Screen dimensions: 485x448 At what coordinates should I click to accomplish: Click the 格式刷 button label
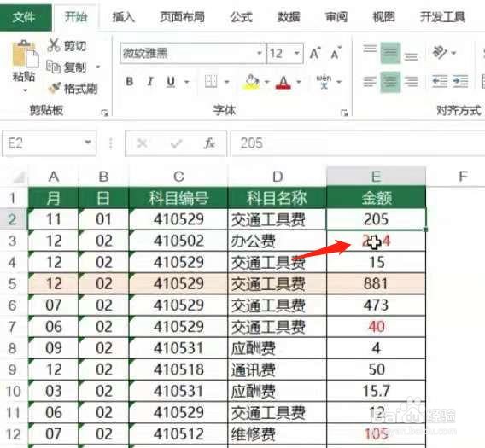81,89
